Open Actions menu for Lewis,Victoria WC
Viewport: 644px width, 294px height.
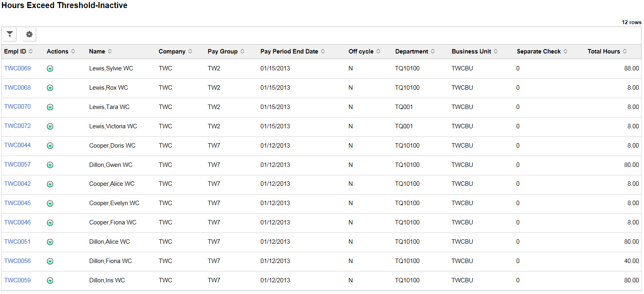pyautogui.click(x=50, y=127)
